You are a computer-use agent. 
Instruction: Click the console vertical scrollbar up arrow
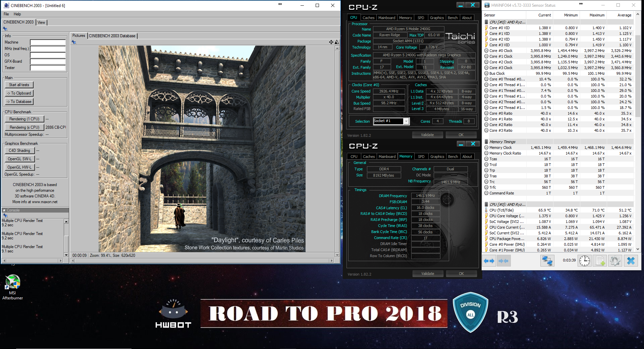[66, 221]
